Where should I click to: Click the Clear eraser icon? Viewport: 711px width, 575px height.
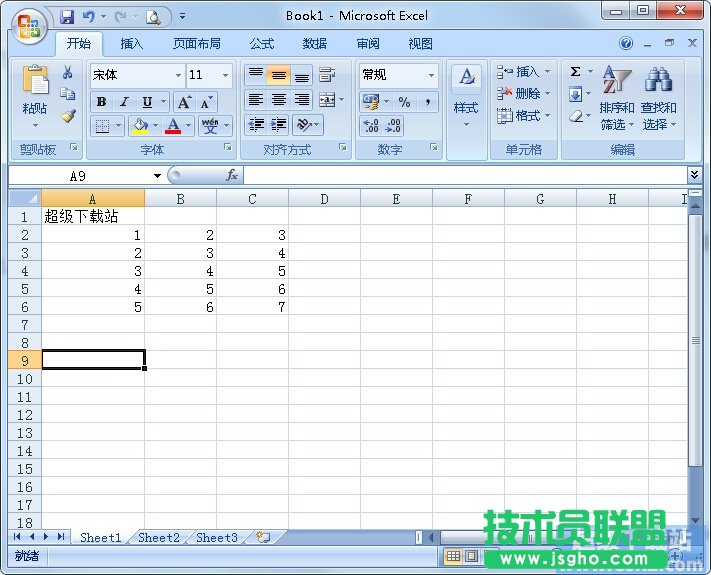tap(576, 116)
